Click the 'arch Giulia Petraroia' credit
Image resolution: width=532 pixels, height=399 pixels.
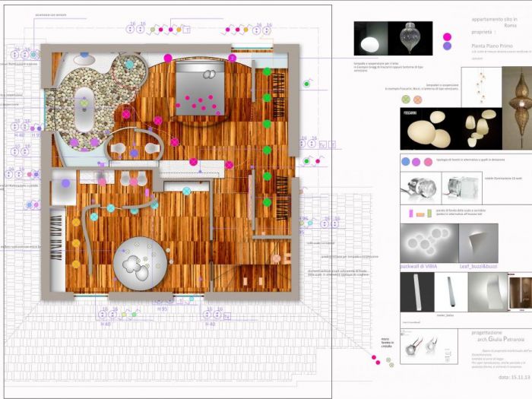(501, 339)
